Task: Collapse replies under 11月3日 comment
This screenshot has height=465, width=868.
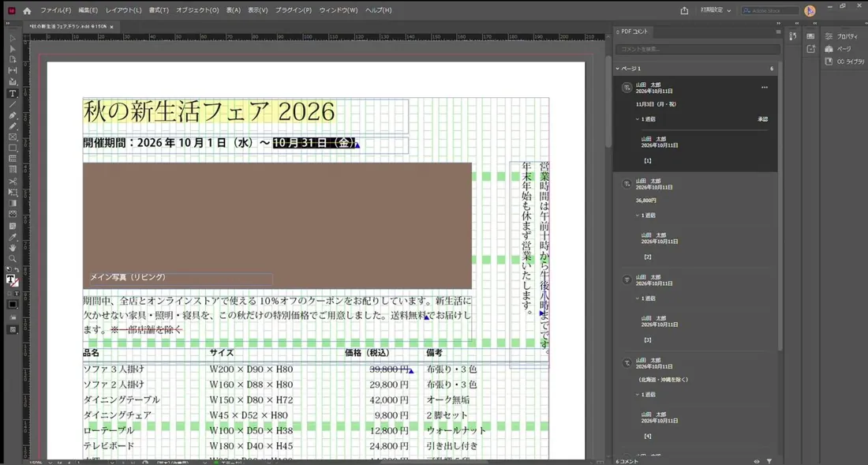Action: (x=637, y=119)
